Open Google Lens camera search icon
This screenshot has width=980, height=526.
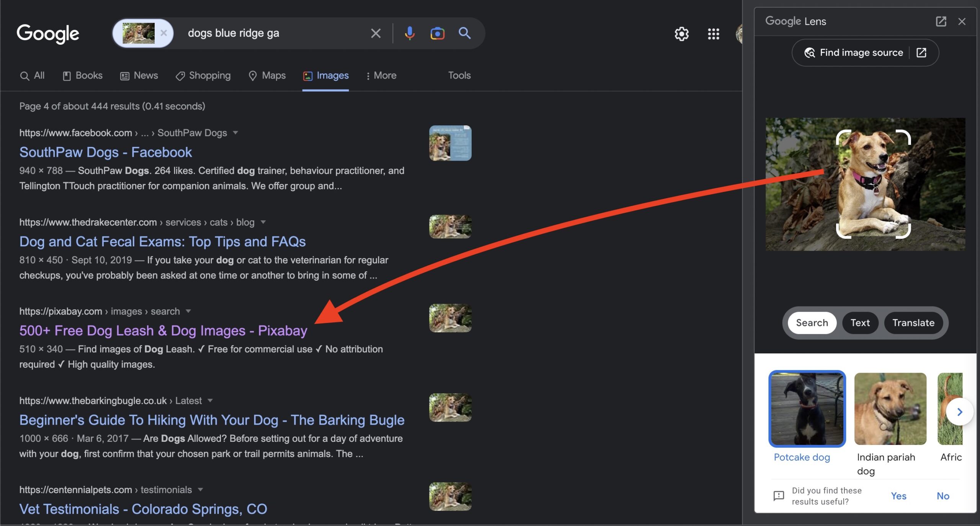coord(437,33)
